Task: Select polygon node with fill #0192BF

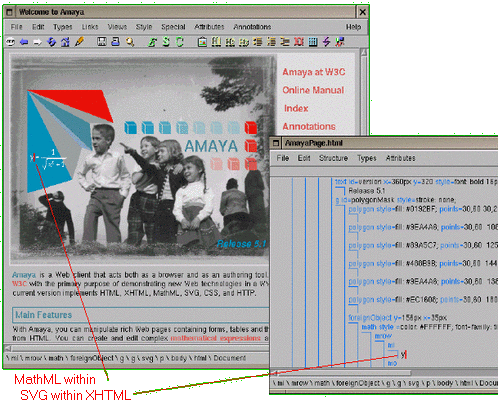Action: 423,209
